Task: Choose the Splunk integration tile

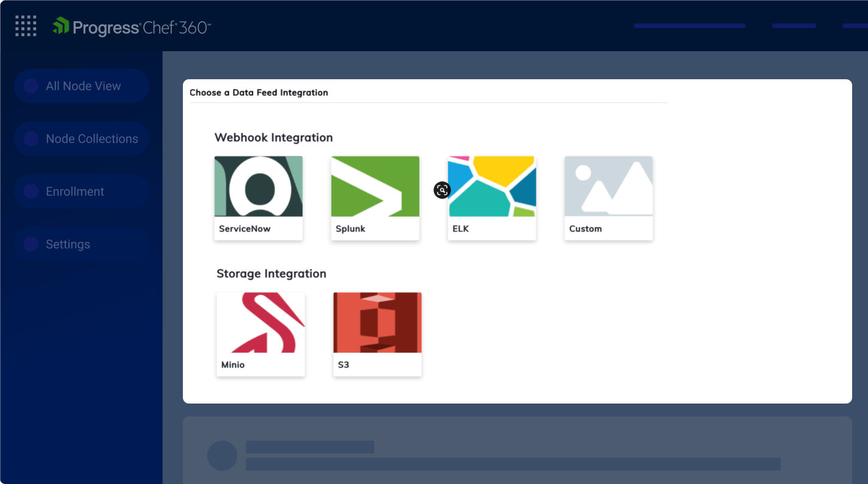Action: click(375, 198)
